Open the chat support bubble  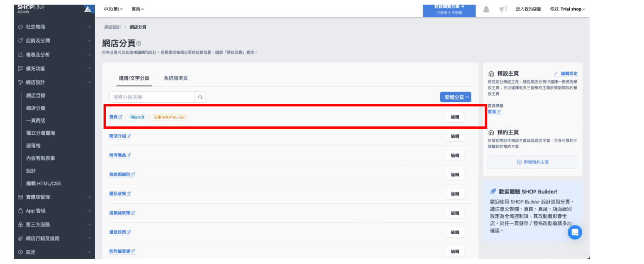click(x=575, y=232)
